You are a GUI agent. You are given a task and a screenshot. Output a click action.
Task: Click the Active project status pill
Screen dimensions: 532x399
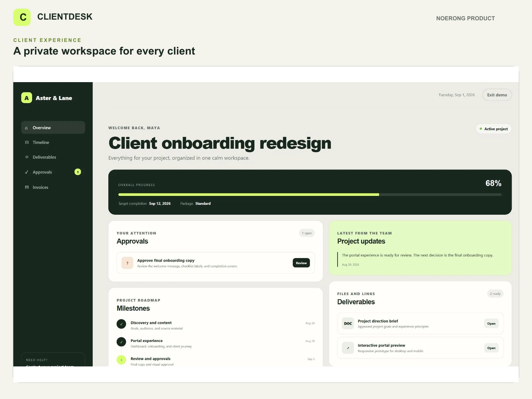point(493,129)
